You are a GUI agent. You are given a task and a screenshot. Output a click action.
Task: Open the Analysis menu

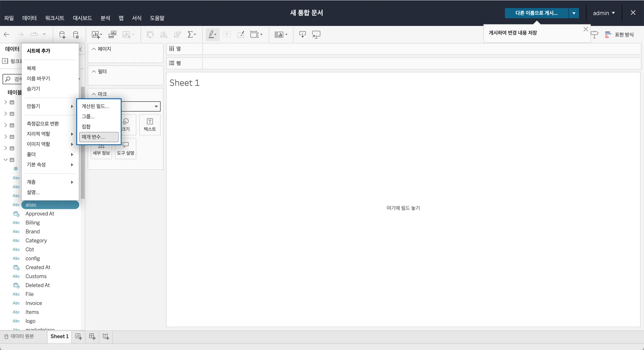coord(105,18)
